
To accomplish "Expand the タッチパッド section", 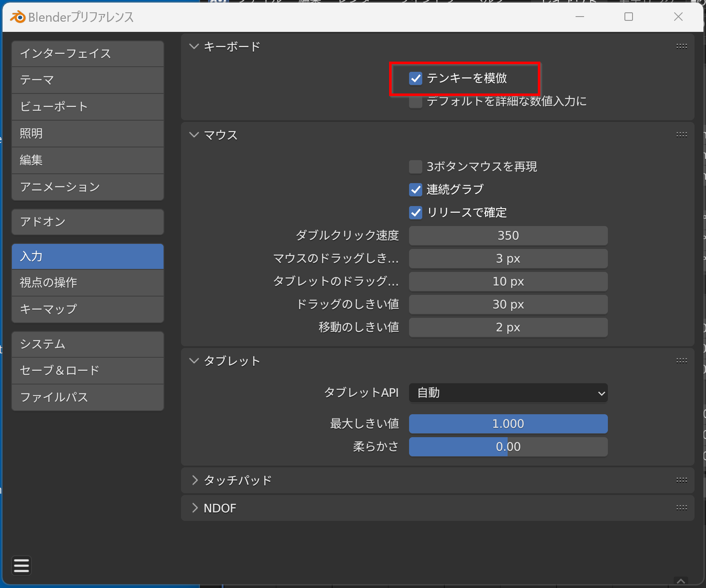I will [x=195, y=480].
